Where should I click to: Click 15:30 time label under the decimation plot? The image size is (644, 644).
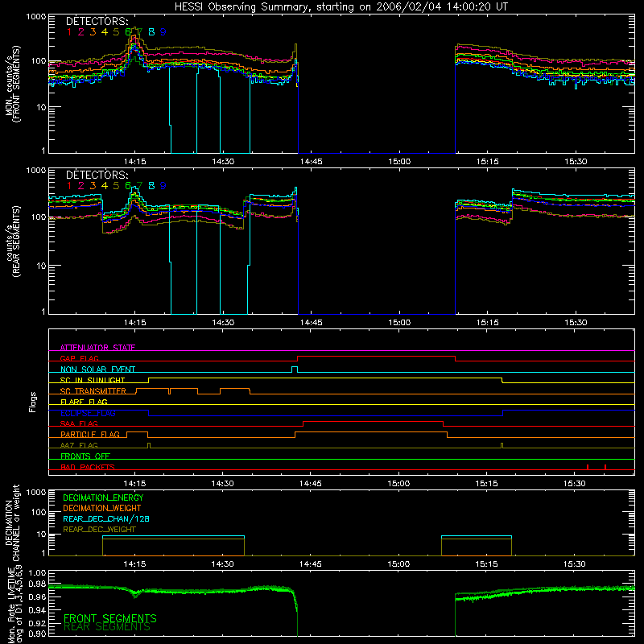[574, 564]
